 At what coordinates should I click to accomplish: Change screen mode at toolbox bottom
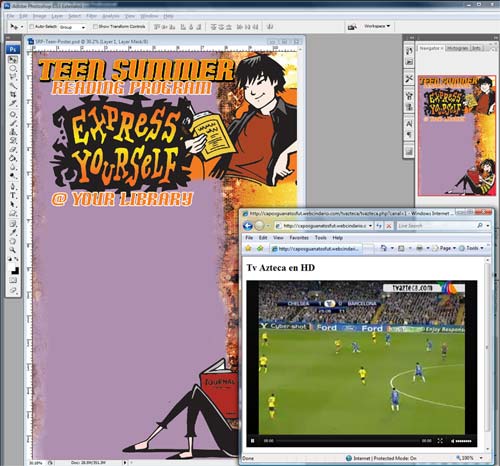(13, 290)
